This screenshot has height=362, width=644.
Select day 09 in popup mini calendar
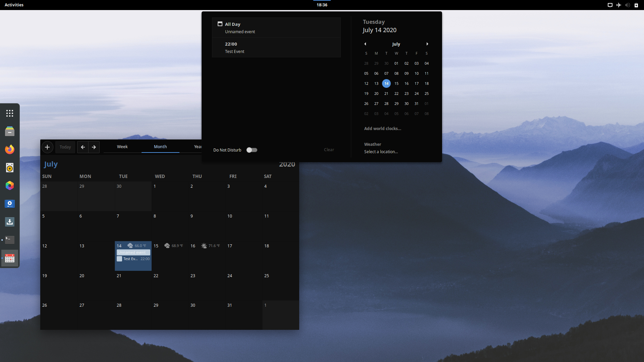click(x=407, y=73)
